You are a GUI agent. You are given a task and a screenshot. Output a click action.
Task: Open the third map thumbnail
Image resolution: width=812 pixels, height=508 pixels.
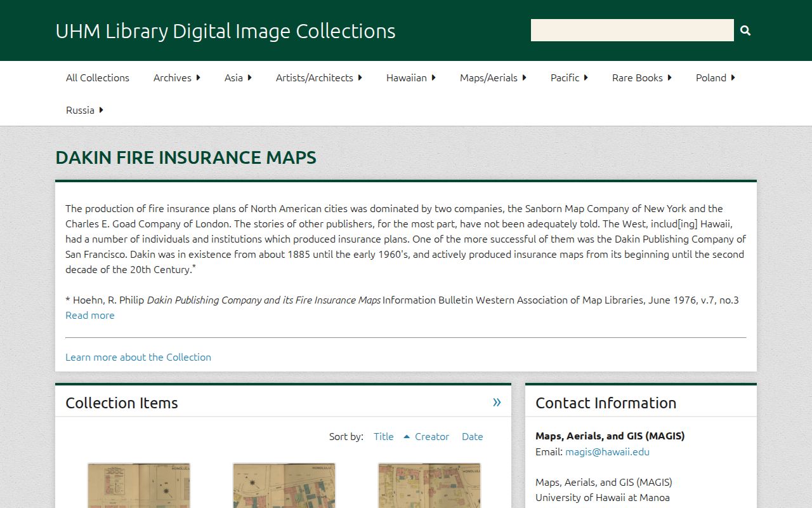(429, 485)
